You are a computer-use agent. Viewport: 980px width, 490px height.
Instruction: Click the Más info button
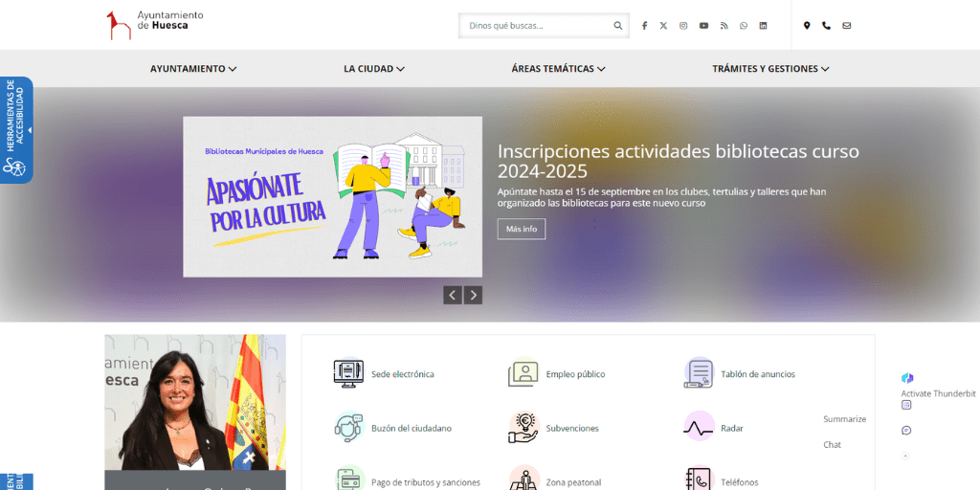[x=522, y=229]
